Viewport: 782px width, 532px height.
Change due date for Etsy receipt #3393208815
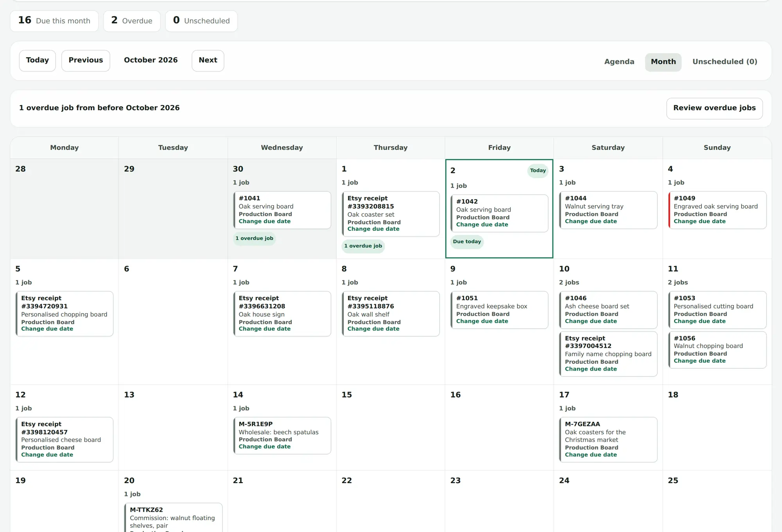point(373,229)
